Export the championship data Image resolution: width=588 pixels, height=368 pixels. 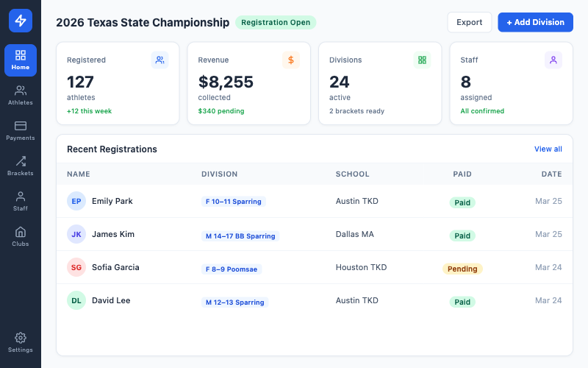[470, 22]
